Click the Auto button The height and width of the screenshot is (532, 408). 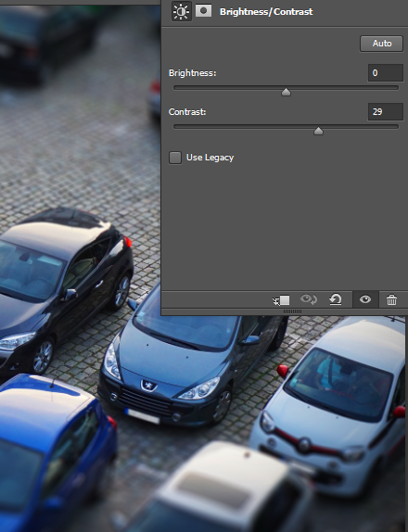click(381, 44)
